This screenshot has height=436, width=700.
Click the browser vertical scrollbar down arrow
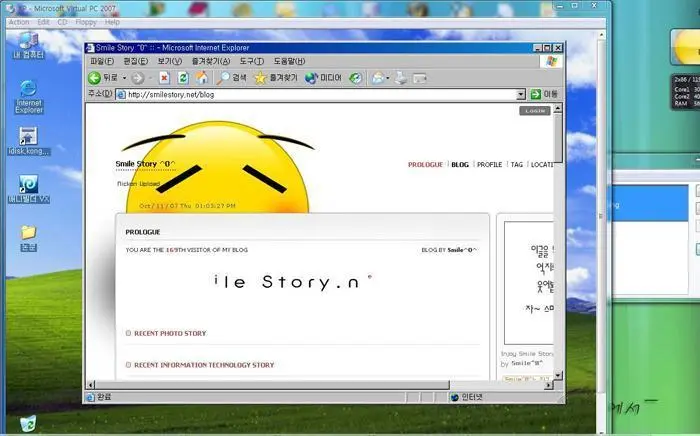tap(558, 375)
